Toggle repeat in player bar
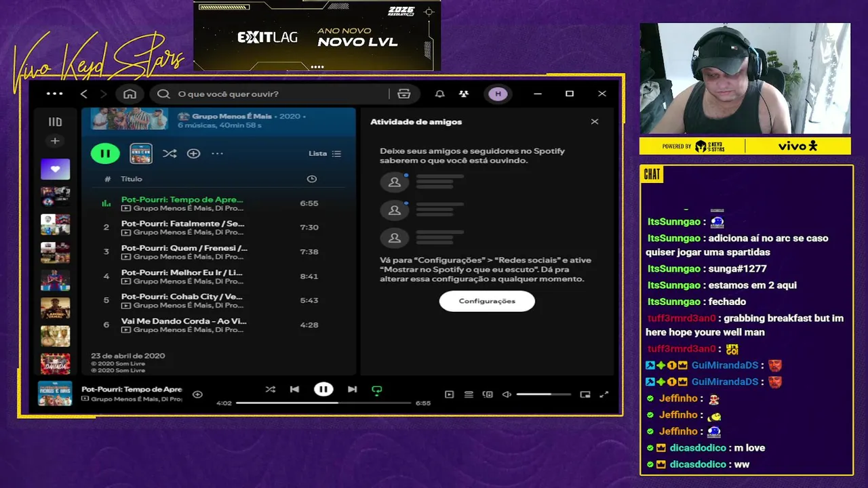The width and height of the screenshot is (868, 488). [377, 390]
